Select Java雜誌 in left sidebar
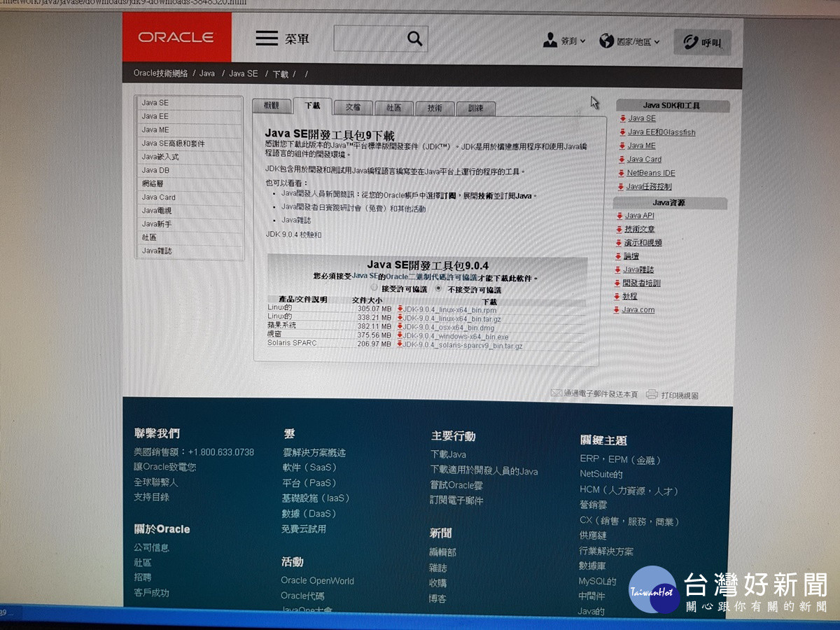The height and width of the screenshot is (630, 840). 157,251
